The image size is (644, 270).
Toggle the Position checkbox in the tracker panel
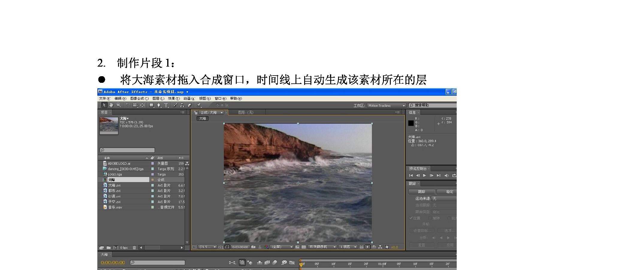point(411,218)
